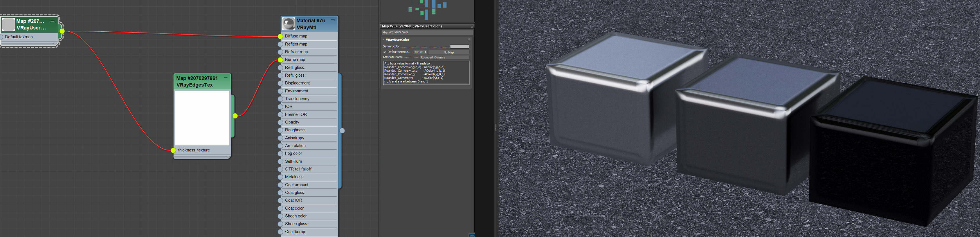Screen dimensions: 980x237
Task: Click 'r,g,b and a are between 0 and 1'
Action: tap(406, 81)
